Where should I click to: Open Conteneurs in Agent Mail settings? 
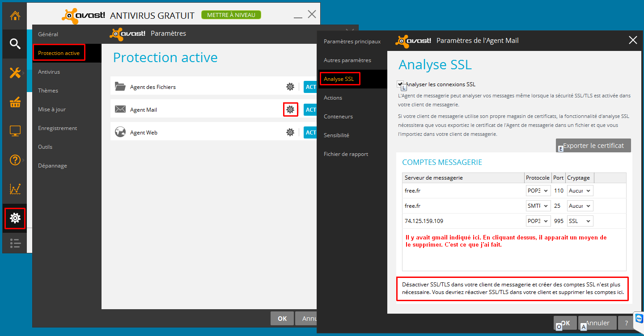[338, 116]
